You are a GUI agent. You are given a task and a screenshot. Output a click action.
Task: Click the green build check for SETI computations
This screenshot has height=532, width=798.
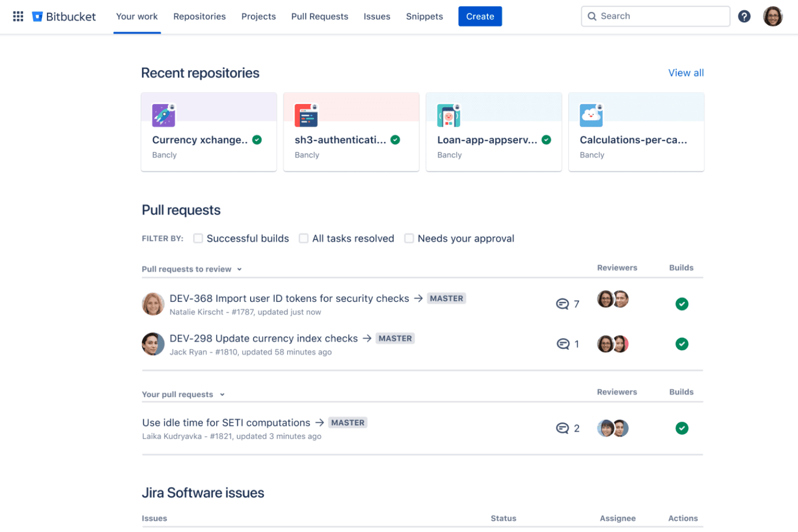[x=682, y=428]
